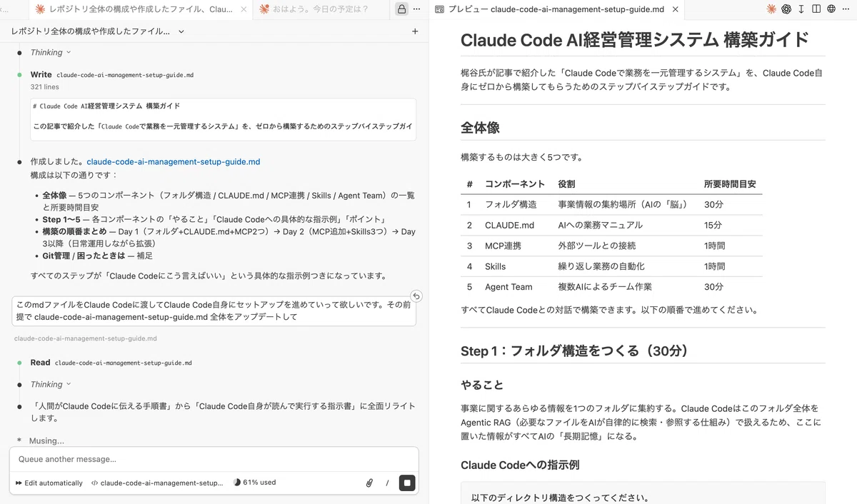Close the プレビュー preview tab
Viewport: 857px width, 504px height.
(x=675, y=9)
